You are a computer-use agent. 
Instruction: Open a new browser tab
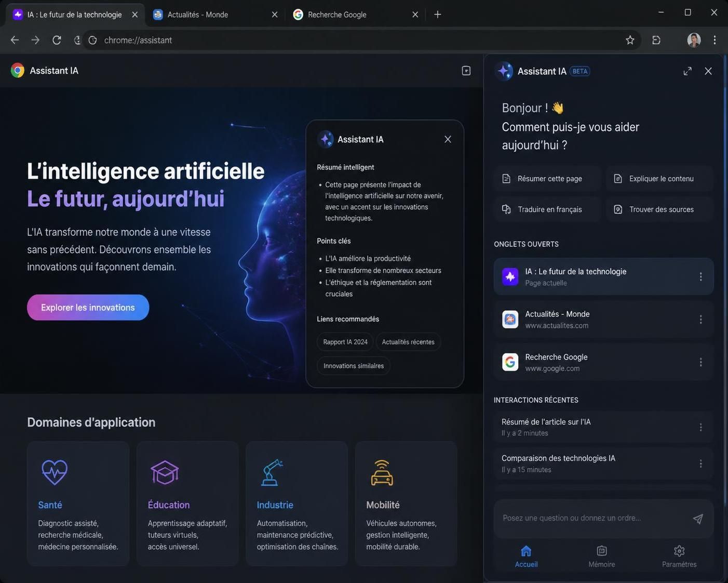point(438,15)
